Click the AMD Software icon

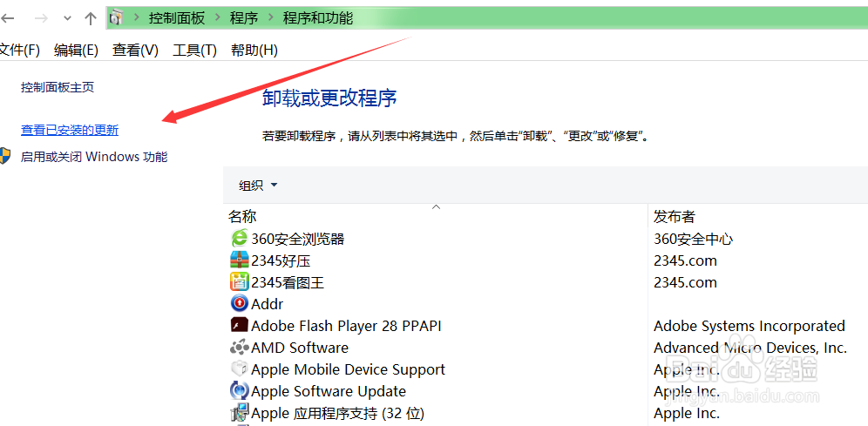(x=239, y=348)
